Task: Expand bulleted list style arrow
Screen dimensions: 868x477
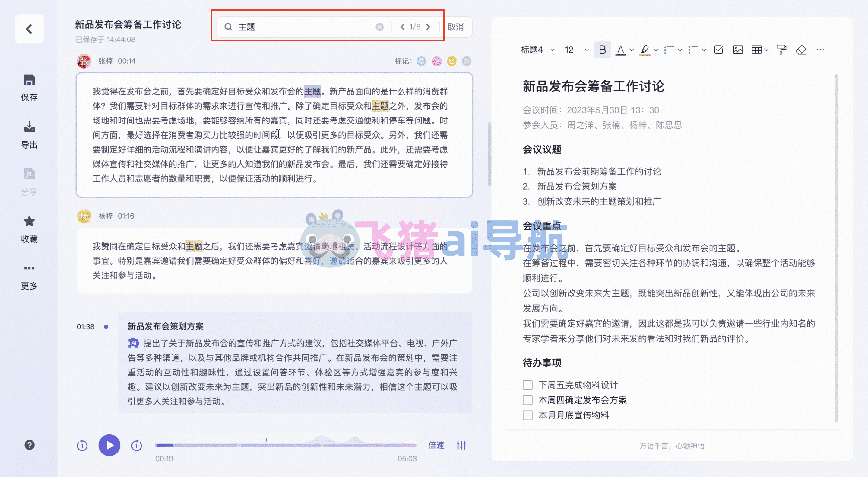Action: point(704,50)
